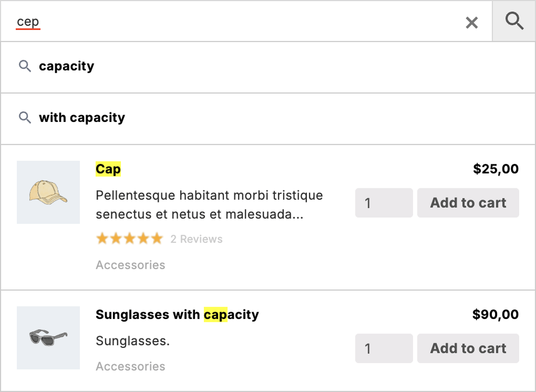Open the 'Cap' product title link
The width and height of the screenshot is (536, 392).
[108, 169]
